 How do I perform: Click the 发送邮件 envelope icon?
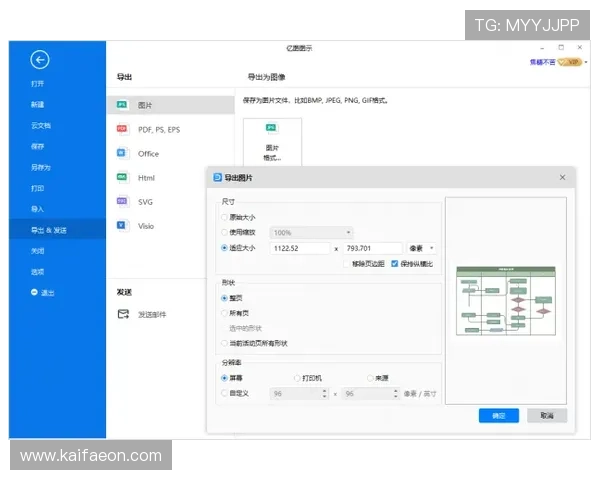123,314
